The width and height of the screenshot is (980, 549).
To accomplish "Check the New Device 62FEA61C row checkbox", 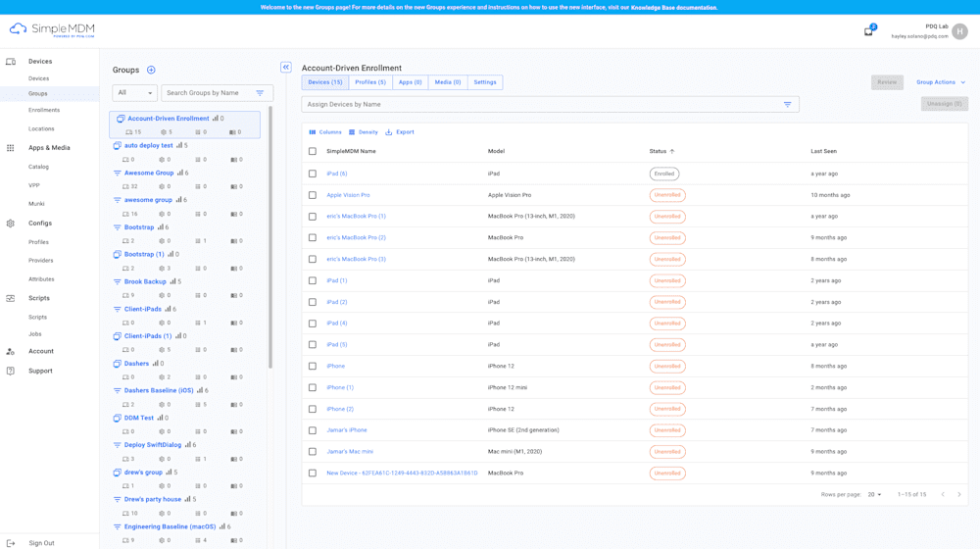I will click(x=313, y=474).
